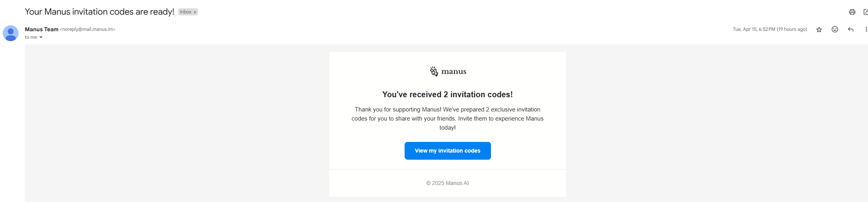
Task: Click the sender's profile avatar
Action: pyautogui.click(x=11, y=33)
